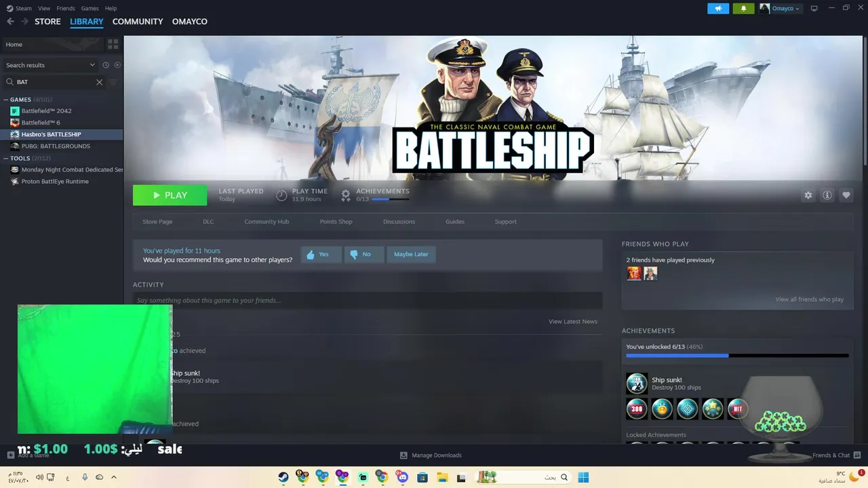Screen dimensions: 868x488
Task: Open the Guides link
Action: 455,222
